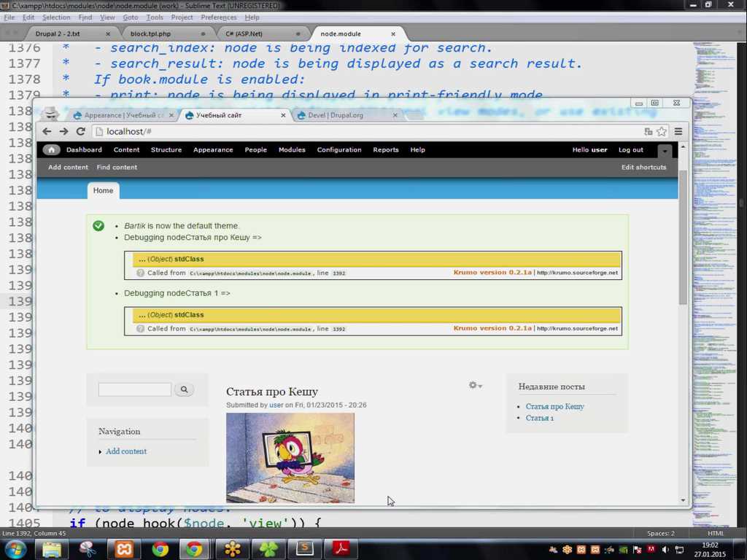The image size is (747, 560).
Task: Open the Reports admin menu item
Action: coord(386,149)
